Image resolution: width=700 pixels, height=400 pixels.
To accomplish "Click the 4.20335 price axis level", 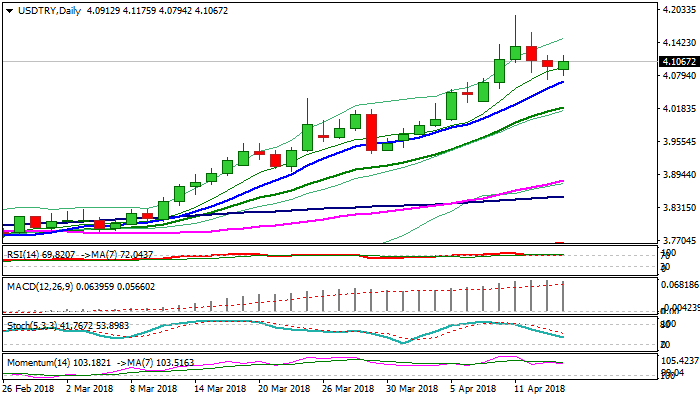I will pyautogui.click(x=679, y=10).
